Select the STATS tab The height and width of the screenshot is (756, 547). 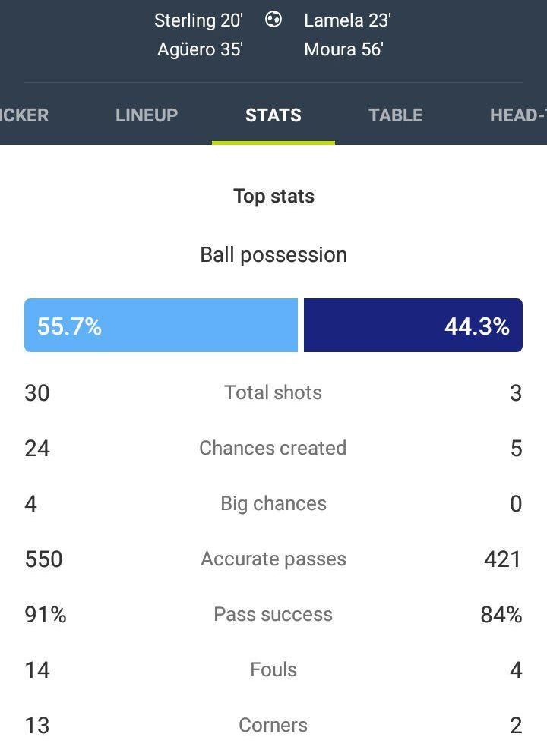[x=273, y=115]
